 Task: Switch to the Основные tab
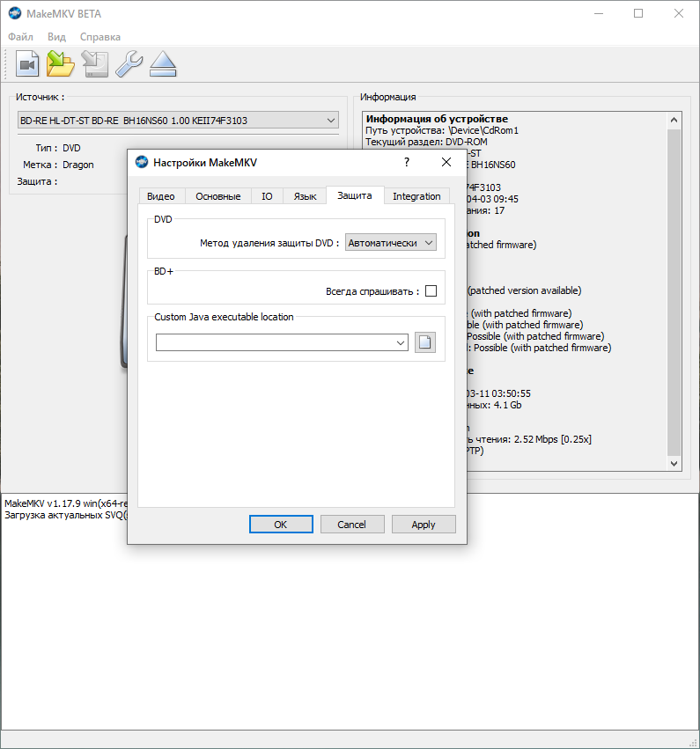coord(217,196)
